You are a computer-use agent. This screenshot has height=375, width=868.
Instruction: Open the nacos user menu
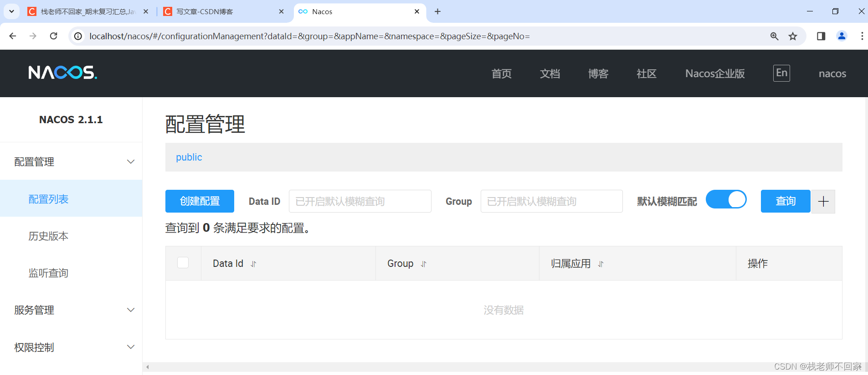832,73
